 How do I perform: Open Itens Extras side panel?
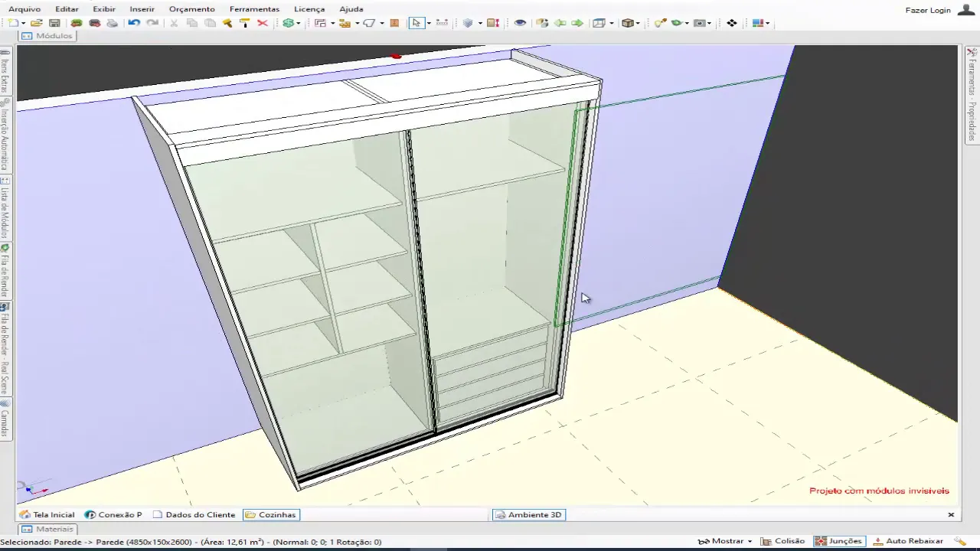coord(5,70)
